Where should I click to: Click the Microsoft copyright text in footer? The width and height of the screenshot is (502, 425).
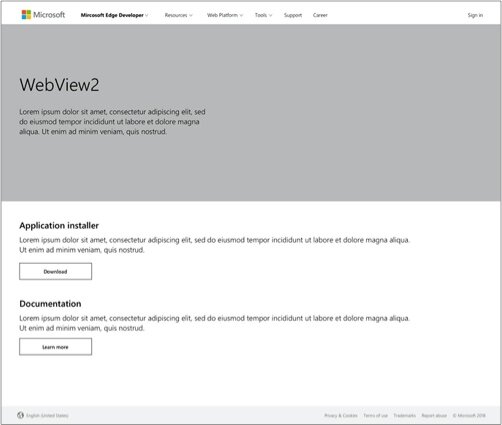pyautogui.click(x=469, y=415)
